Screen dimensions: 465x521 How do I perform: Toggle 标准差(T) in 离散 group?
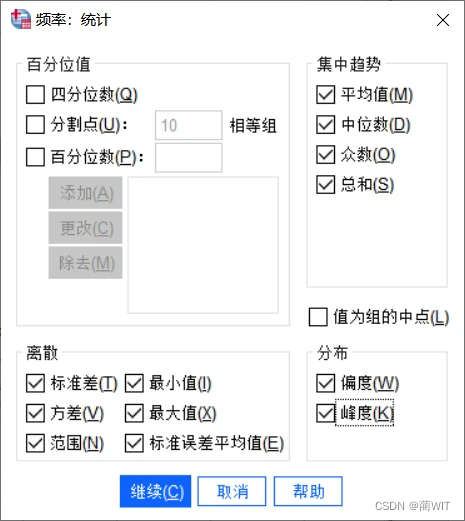point(35,383)
